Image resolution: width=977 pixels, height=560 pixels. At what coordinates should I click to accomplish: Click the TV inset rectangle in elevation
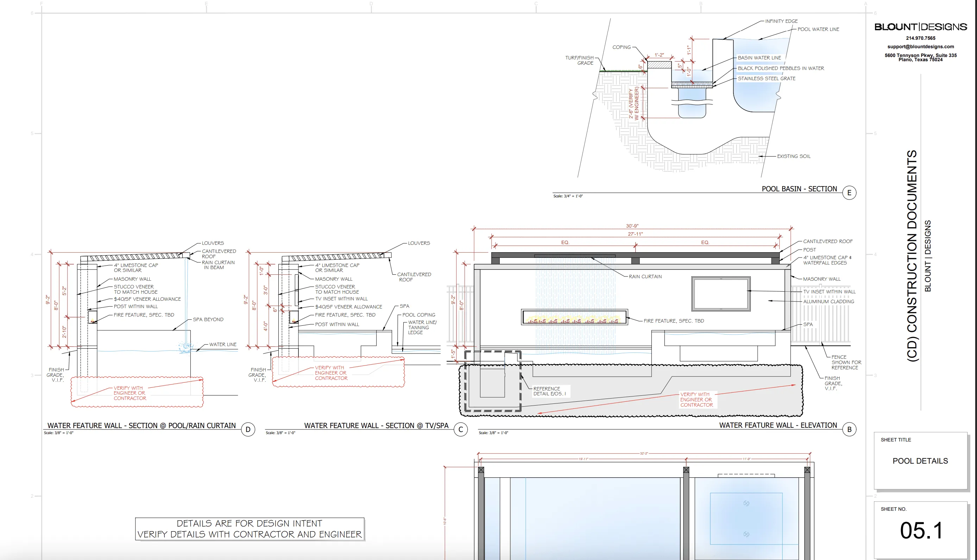(720, 293)
